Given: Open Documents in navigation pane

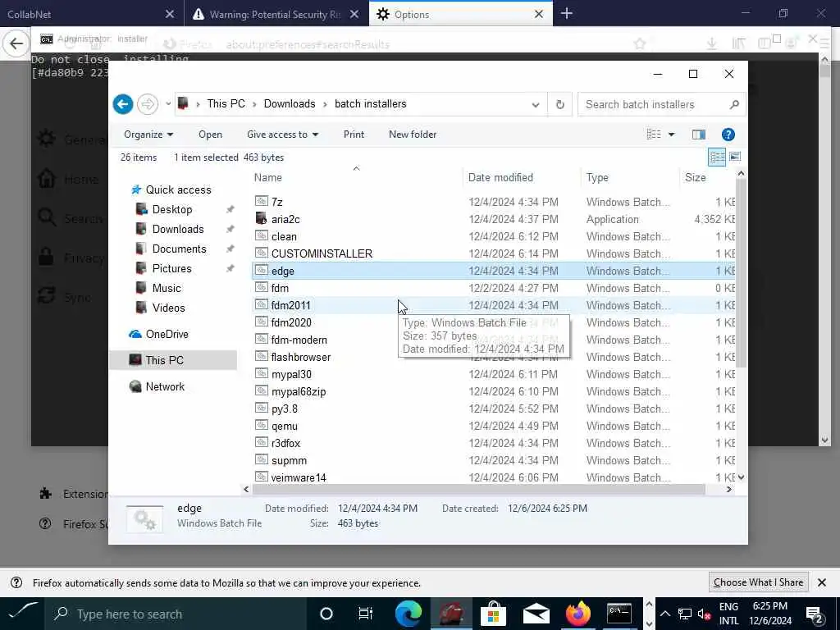Looking at the screenshot, I should tap(179, 249).
